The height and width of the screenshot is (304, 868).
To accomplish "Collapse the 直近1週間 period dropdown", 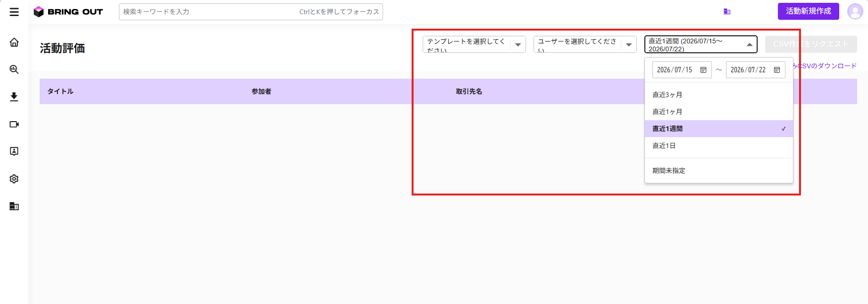I will [701, 44].
